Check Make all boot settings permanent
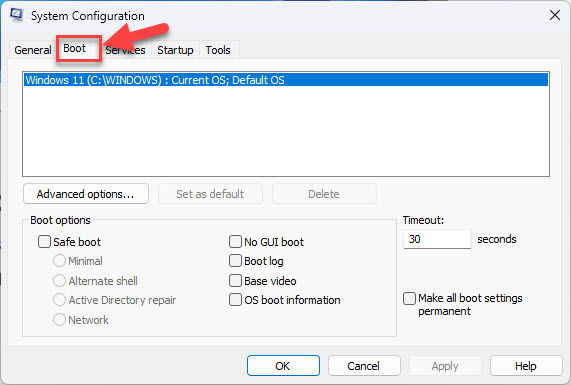571x385 pixels. point(409,298)
